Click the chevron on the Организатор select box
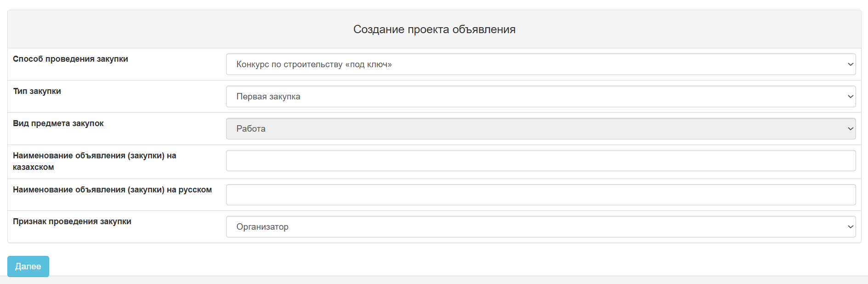The width and height of the screenshot is (868, 284). (850, 227)
